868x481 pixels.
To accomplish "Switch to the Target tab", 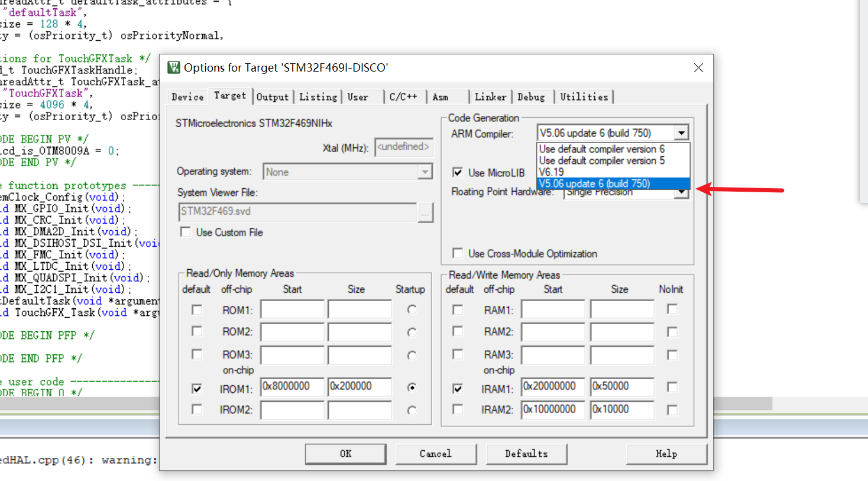I will coord(230,95).
